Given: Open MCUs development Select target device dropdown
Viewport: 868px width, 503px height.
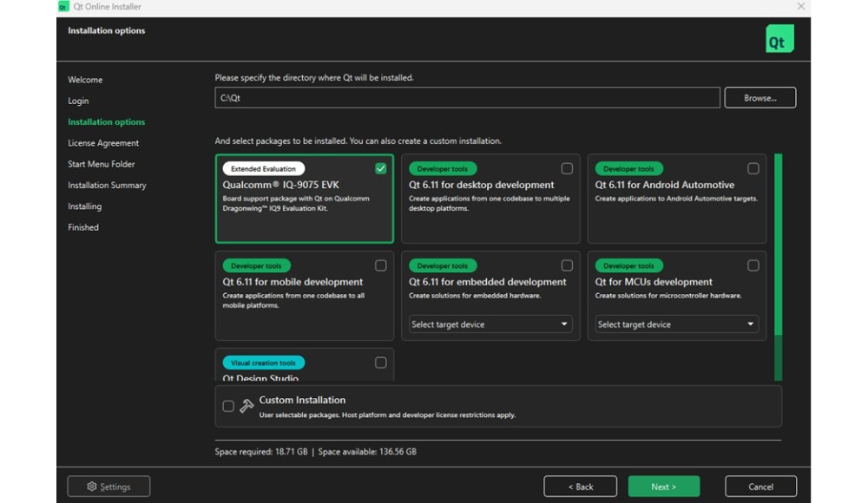Looking at the screenshot, I should tap(676, 324).
